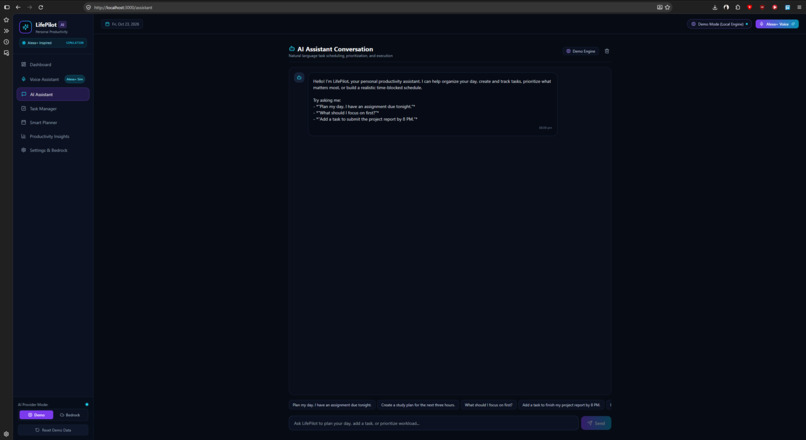This screenshot has height=440, width=806.
Task: Click the Alexa+ Inspired simulator badge
Action: pyautogui.click(x=53, y=43)
